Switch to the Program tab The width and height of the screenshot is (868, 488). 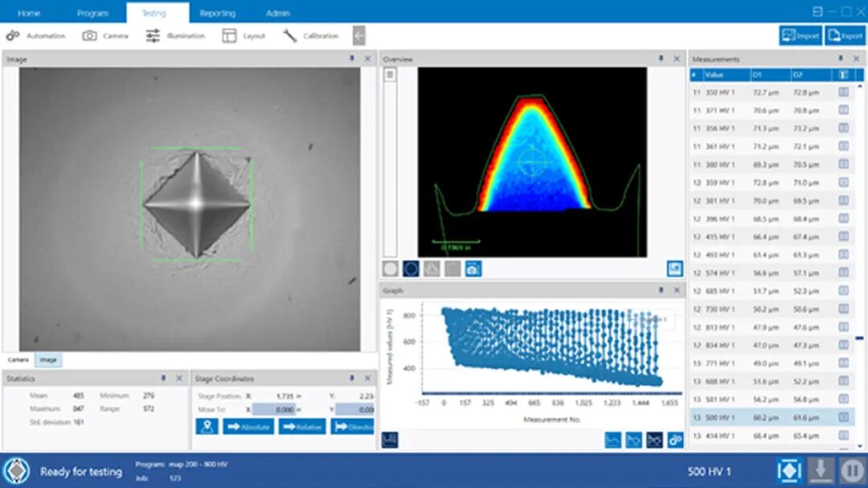[x=92, y=13]
